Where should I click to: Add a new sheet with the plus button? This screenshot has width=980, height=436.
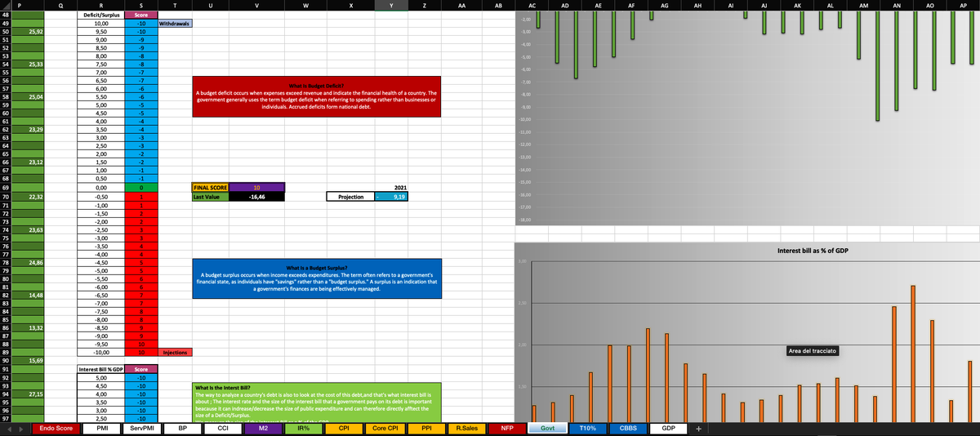point(698,429)
